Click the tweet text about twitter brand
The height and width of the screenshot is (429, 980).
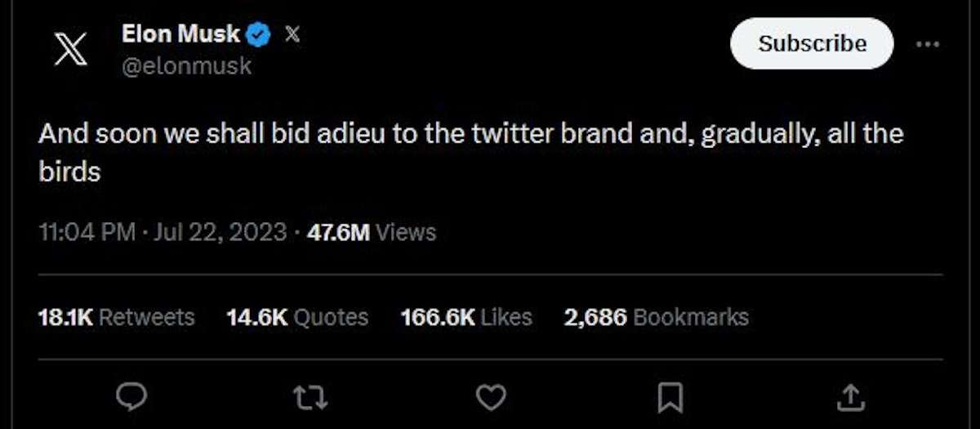(x=470, y=134)
